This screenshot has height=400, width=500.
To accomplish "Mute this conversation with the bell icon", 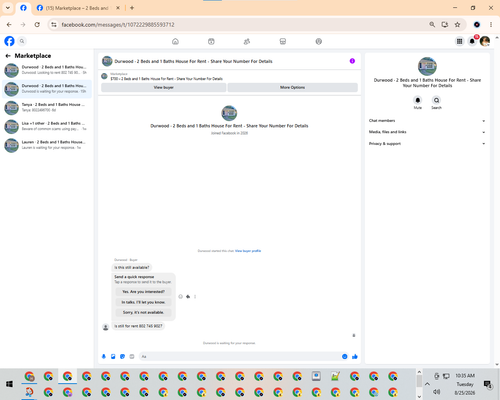I will [418, 100].
